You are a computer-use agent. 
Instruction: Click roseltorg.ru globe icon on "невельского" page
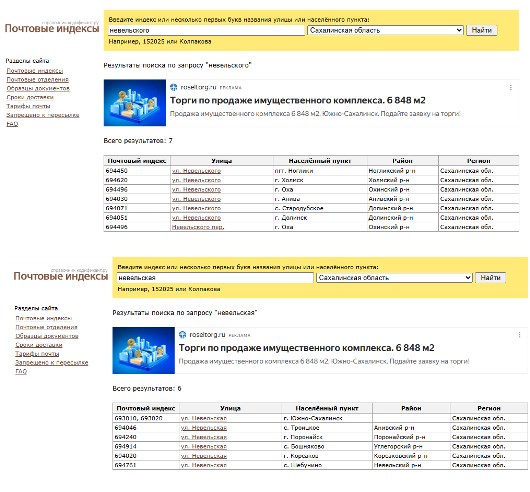point(174,87)
